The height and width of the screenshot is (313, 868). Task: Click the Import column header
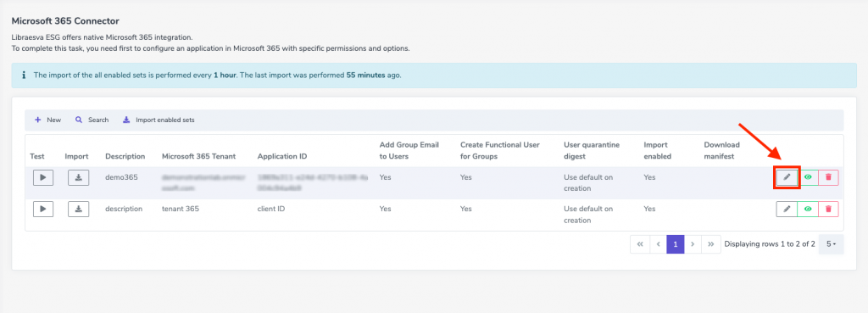pos(76,156)
